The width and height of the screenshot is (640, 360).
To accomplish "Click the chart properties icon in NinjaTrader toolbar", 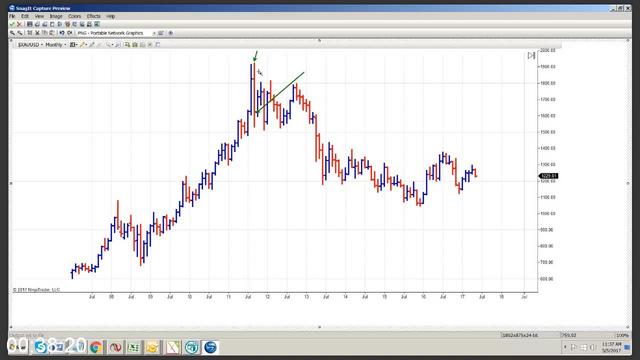I will (158, 44).
